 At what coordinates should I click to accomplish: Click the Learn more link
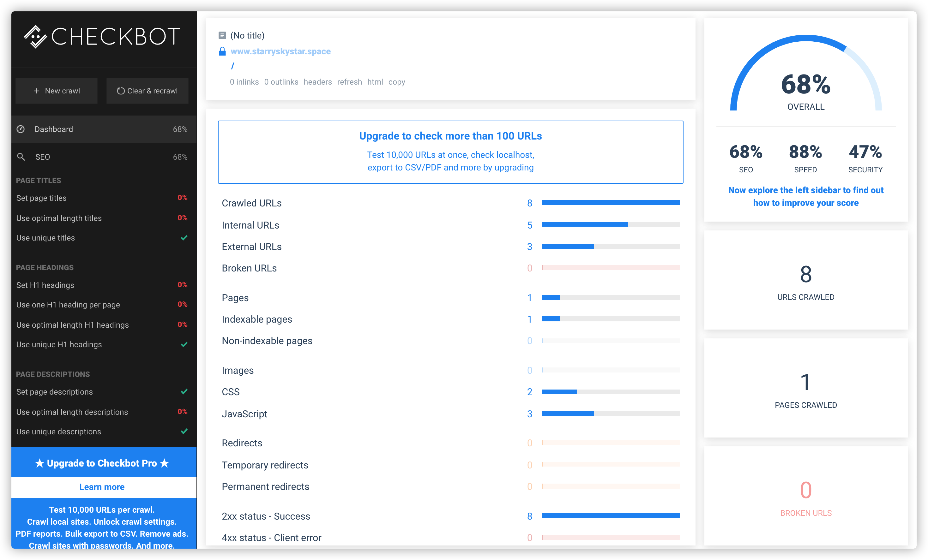pos(102,487)
